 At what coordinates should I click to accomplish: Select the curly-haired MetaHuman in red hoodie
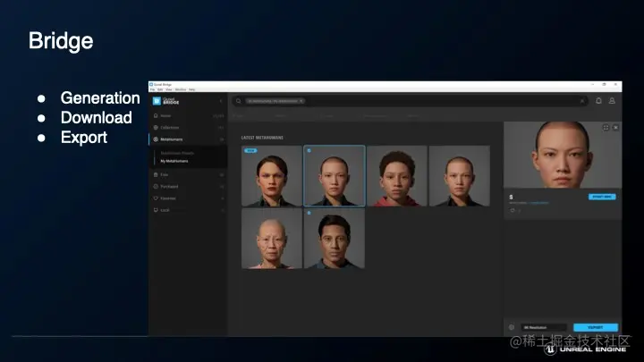point(397,176)
